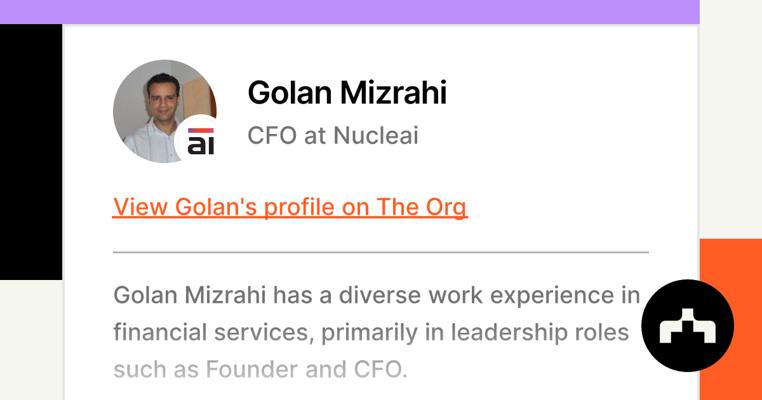The image size is (762, 400).
Task: Click the horizontal divider below the link
Action: point(380,252)
